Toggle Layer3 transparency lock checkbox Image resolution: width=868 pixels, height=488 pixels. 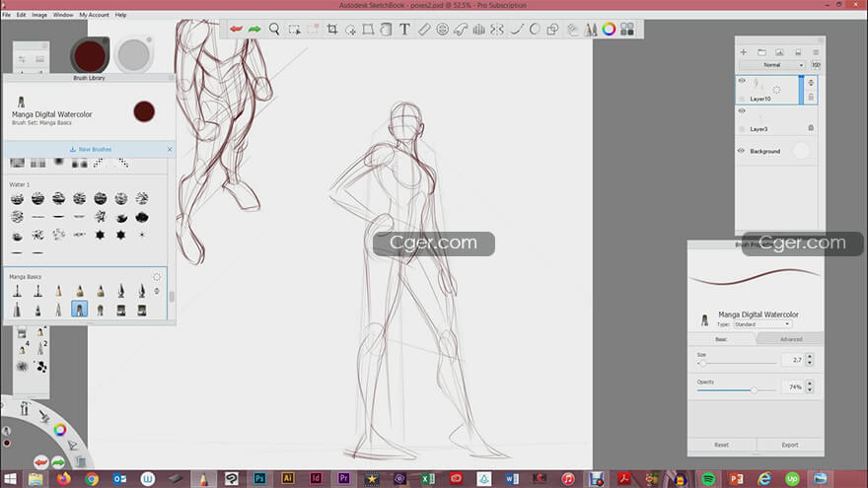pos(742,129)
